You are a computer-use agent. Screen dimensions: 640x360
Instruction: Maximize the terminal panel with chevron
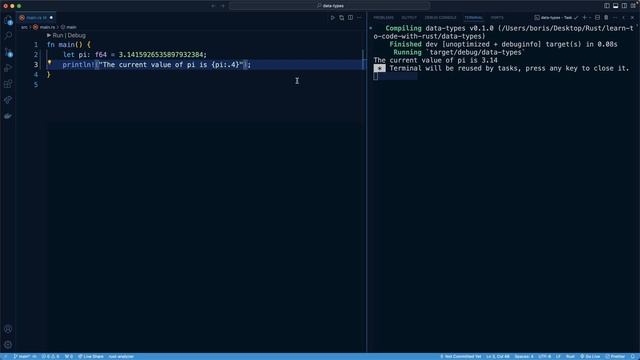pyautogui.click(x=624, y=18)
